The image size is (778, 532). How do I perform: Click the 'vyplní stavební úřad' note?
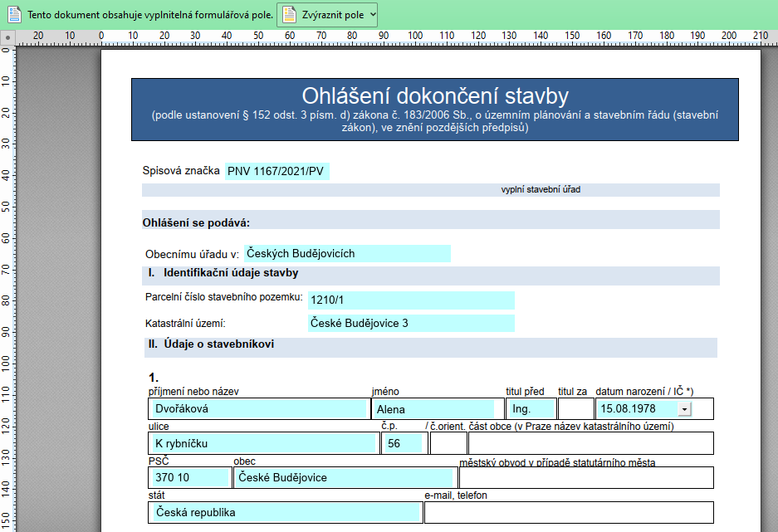pos(541,189)
